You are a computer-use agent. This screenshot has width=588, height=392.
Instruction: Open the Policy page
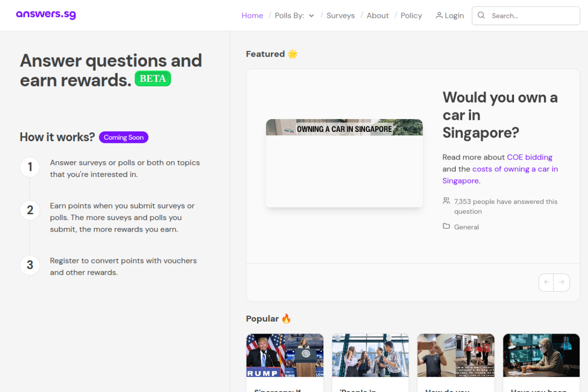[x=411, y=16]
